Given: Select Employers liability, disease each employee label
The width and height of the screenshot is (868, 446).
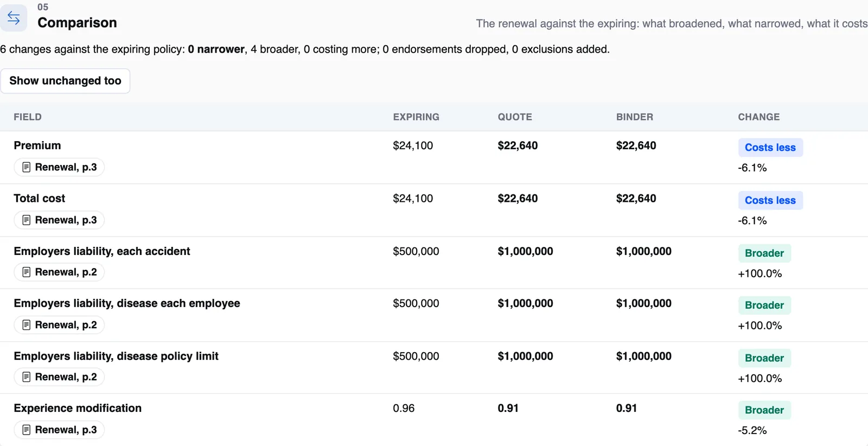Looking at the screenshot, I should tap(127, 303).
